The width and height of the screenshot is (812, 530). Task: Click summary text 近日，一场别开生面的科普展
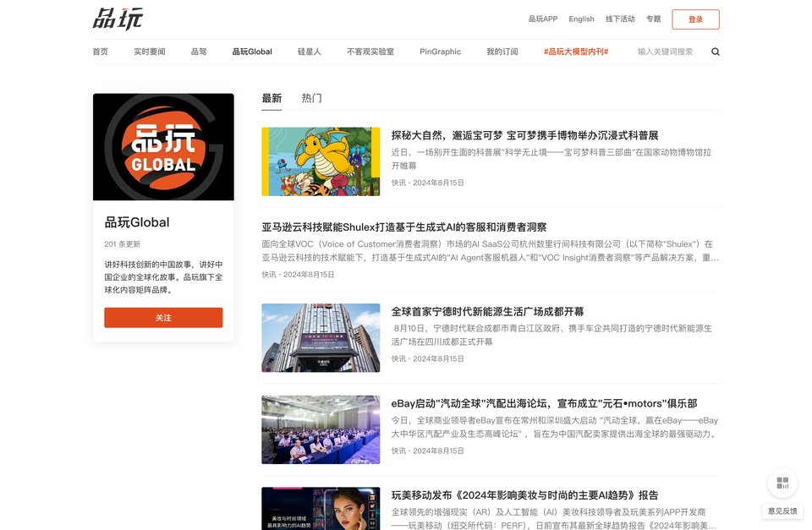pos(551,159)
